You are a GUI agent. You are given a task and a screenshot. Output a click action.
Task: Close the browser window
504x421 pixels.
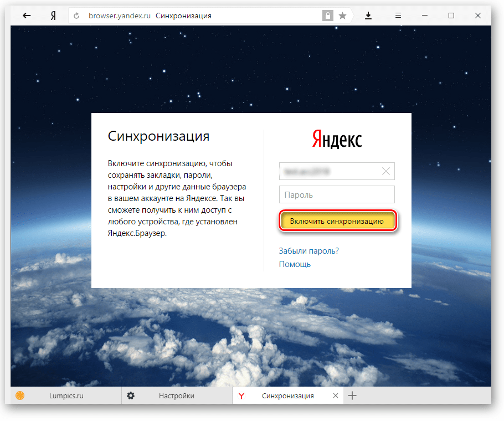tap(478, 16)
